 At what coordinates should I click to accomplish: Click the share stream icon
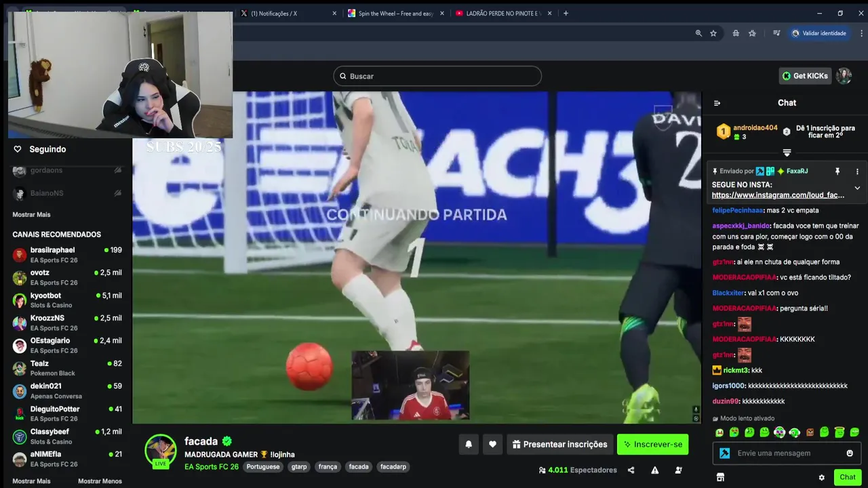click(631, 470)
